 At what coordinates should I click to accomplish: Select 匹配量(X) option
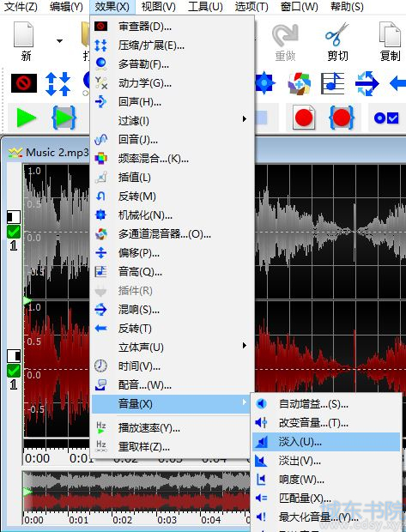tap(326, 498)
